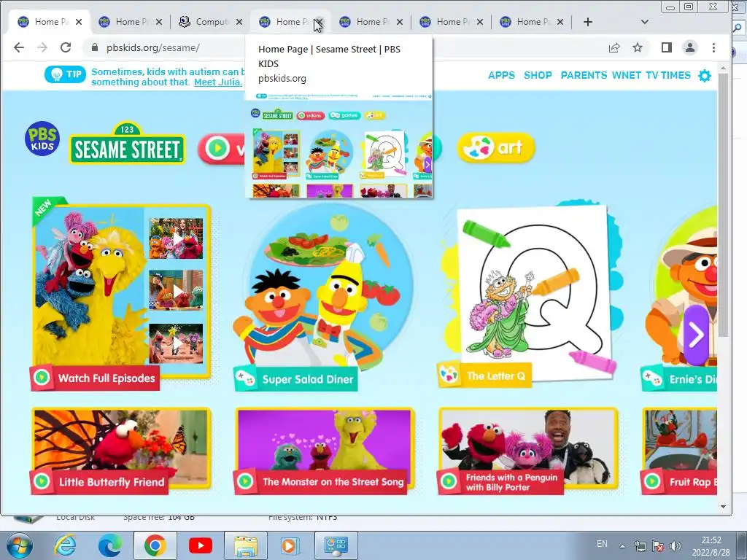Show hidden tray icons arrow
Viewport: 747px width, 560px height.
[622, 546]
